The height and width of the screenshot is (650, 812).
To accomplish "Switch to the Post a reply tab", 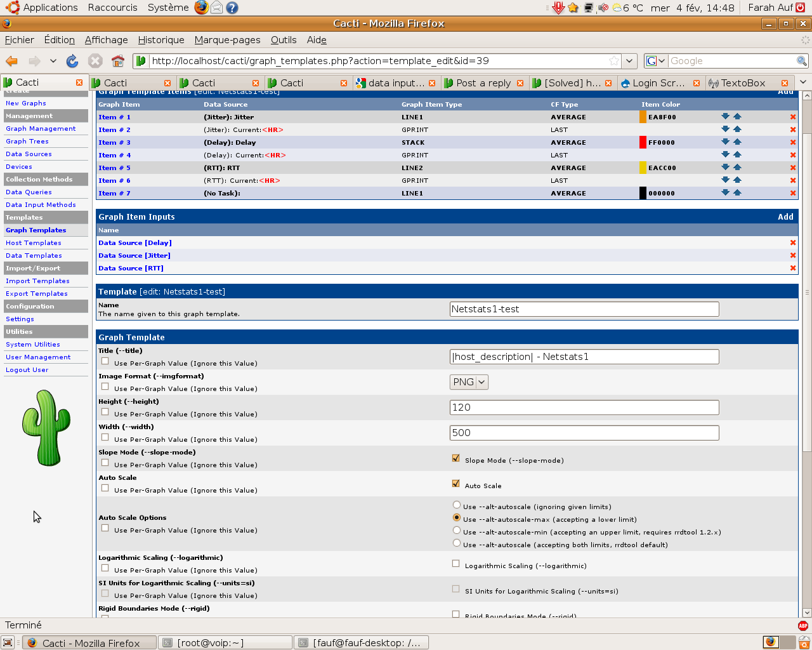I will 485,83.
